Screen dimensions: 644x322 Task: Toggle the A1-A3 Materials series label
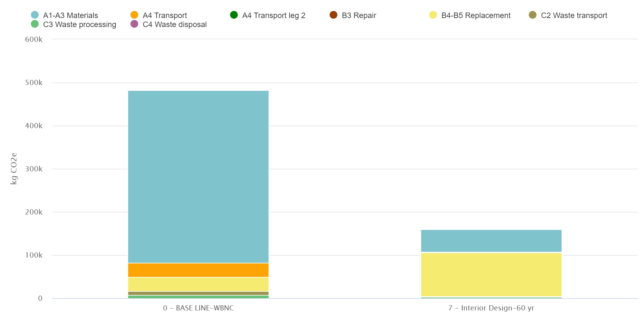pos(70,15)
